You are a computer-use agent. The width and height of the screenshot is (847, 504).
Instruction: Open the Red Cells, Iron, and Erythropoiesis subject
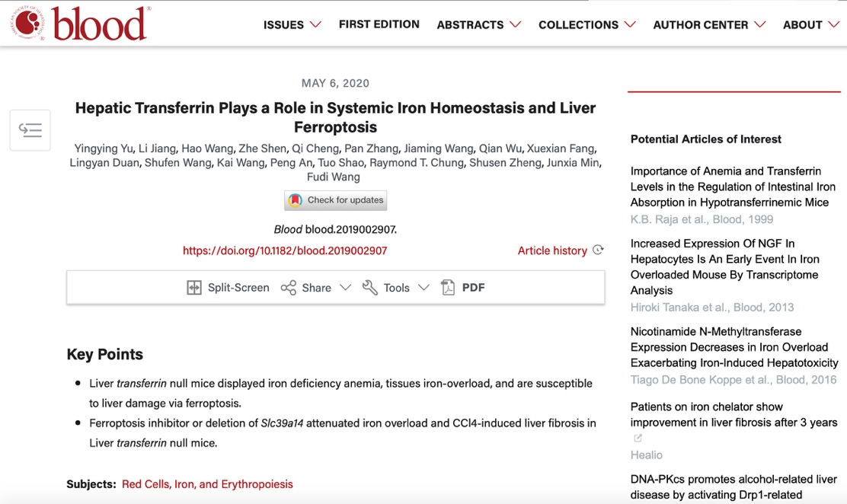click(207, 484)
